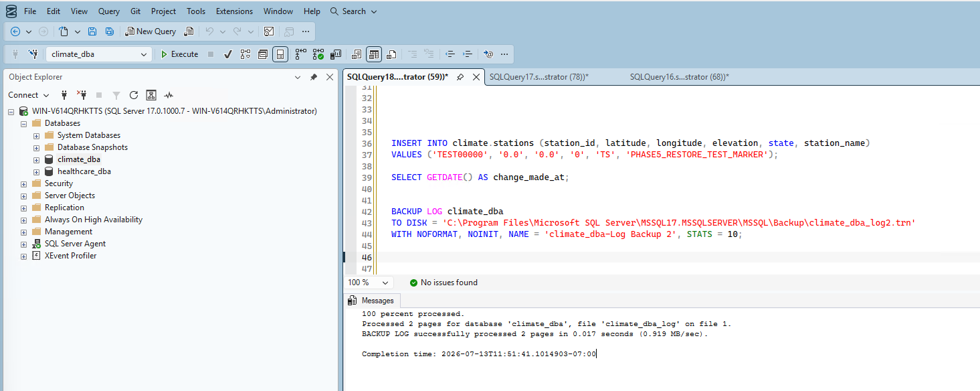Select the Replication folder
The width and height of the screenshot is (980, 391).
pyautogui.click(x=64, y=208)
